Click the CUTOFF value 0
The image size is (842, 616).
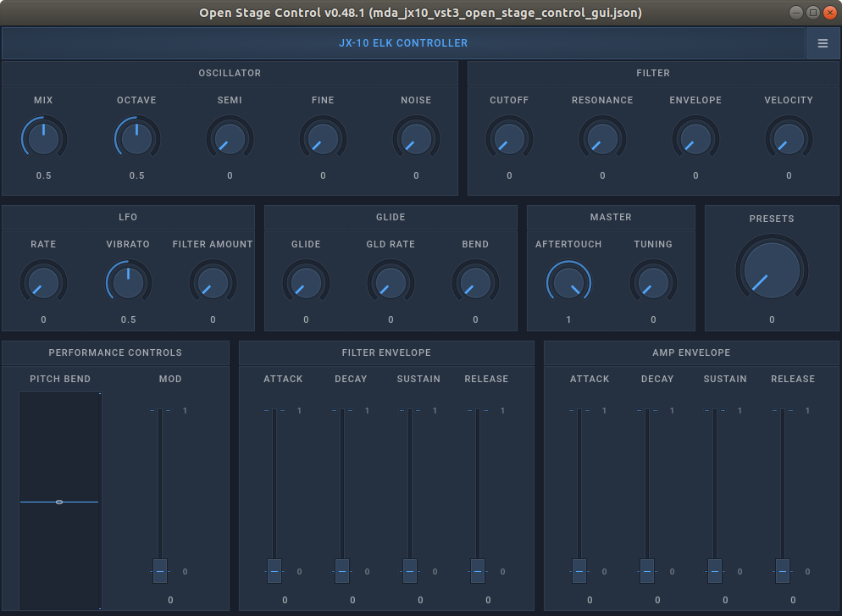pos(509,175)
